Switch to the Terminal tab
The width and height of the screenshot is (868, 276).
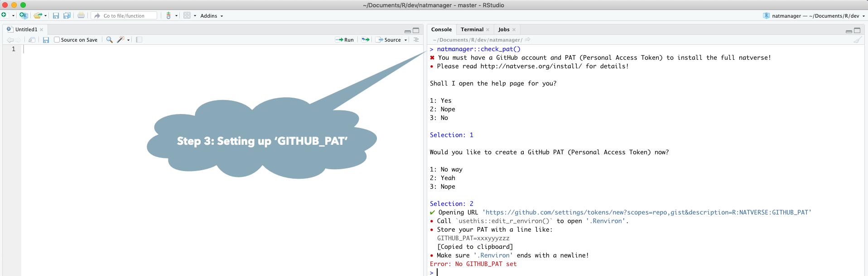[x=472, y=29]
